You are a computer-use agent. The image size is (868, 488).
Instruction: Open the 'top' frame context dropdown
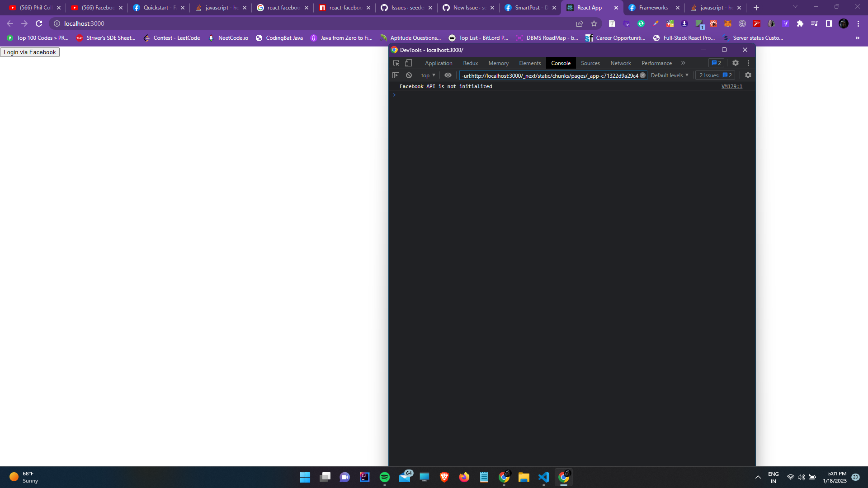(427, 75)
